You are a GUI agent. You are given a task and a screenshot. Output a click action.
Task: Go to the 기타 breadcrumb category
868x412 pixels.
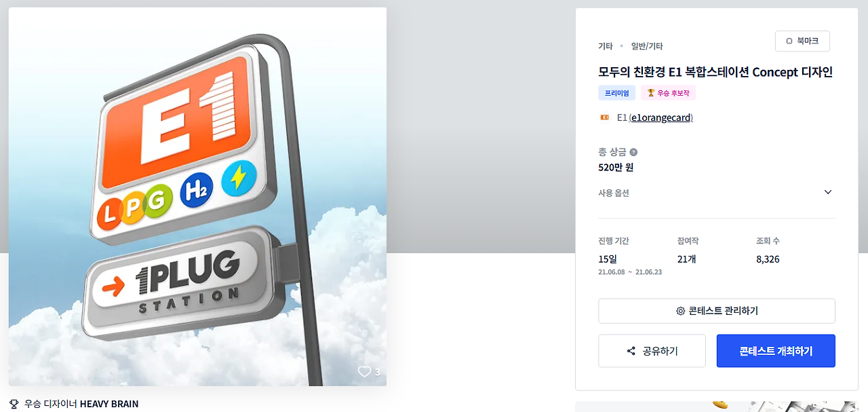606,46
